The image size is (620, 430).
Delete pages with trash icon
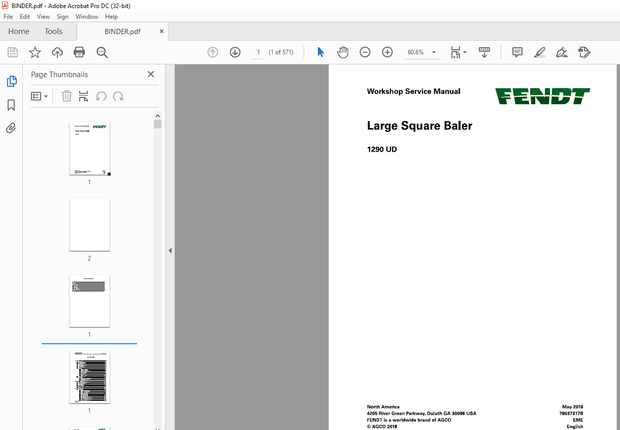67,96
